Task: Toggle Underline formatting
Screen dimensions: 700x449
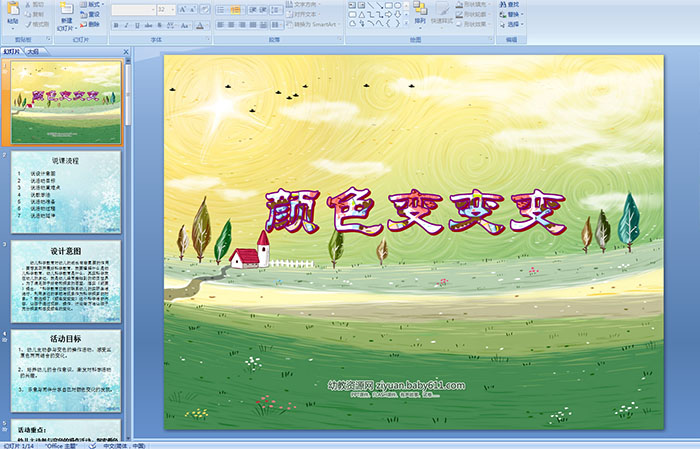Action: coord(137,25)
